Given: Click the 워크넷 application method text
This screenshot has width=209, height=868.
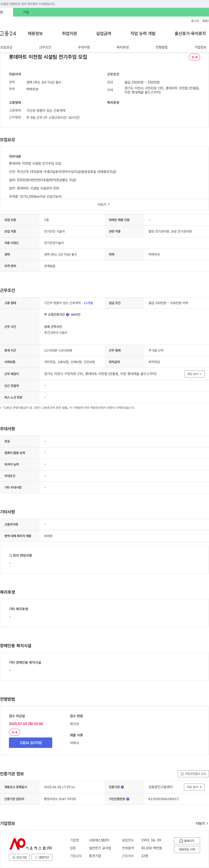Looking at the screenshot, I should pyautogui.click(x=74, y=724).
